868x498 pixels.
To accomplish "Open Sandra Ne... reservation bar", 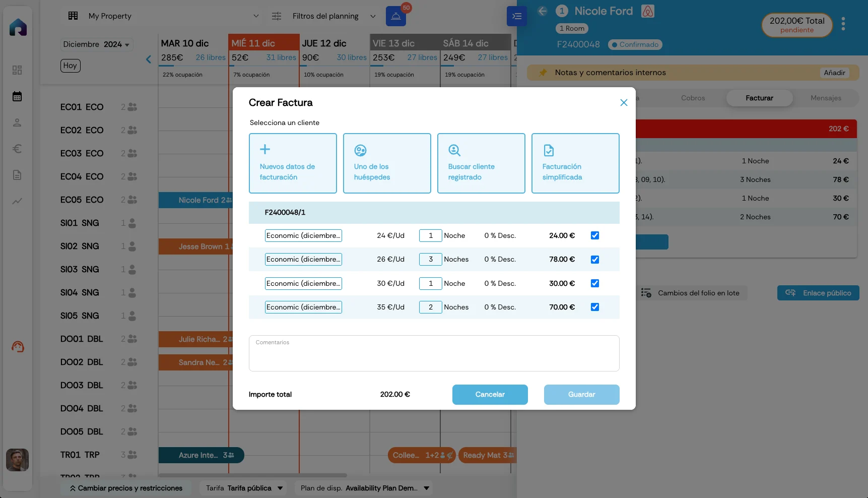I will 195,362.
